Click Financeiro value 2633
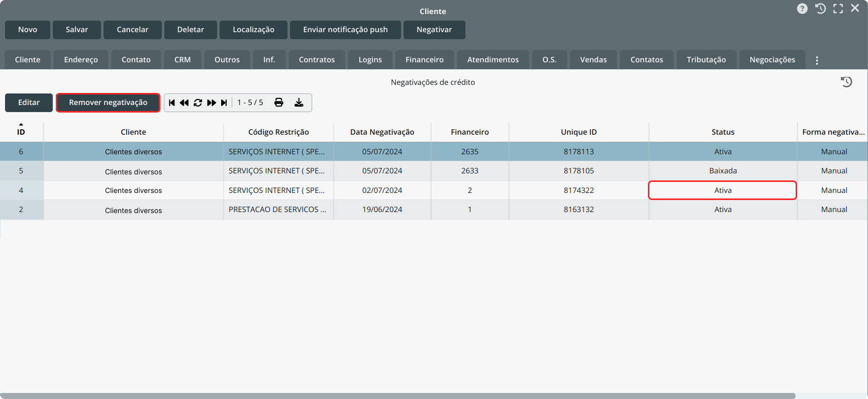 point(470,171)
